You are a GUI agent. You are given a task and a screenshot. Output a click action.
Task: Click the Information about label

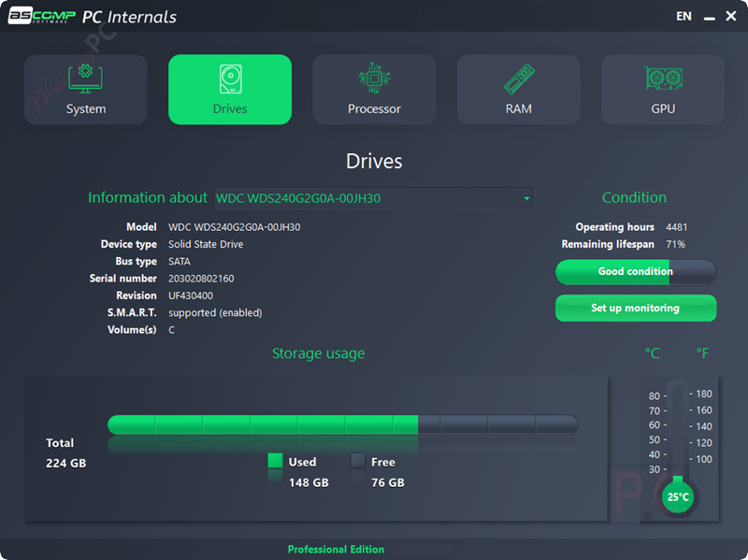pos(148,197)
